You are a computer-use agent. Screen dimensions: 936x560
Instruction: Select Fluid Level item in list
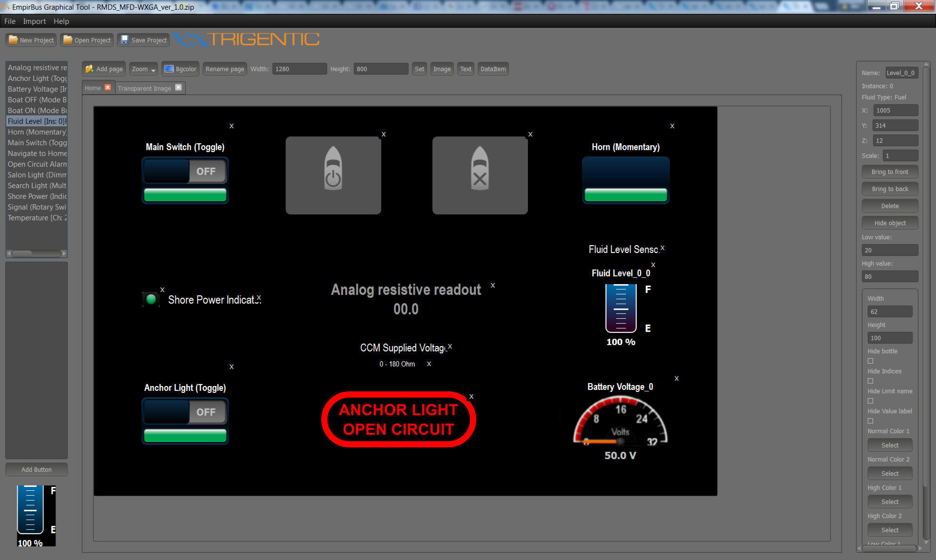click(37, 121)
